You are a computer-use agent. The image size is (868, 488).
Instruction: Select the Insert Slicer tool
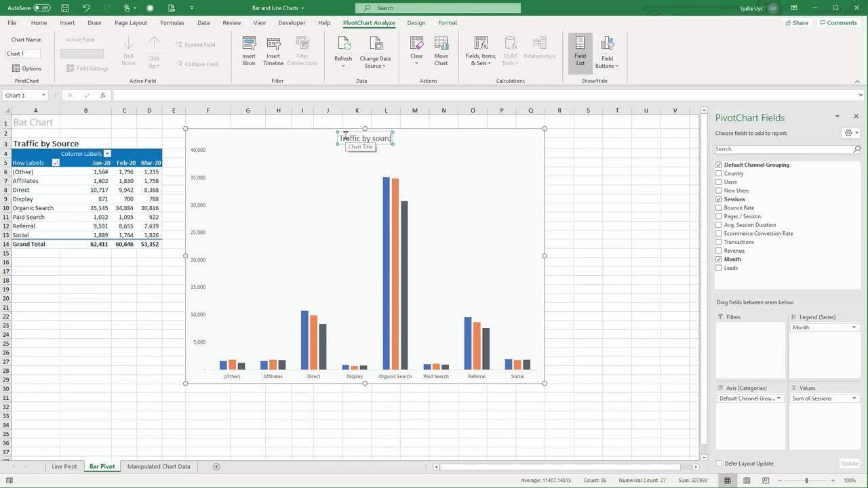(249, 49)
